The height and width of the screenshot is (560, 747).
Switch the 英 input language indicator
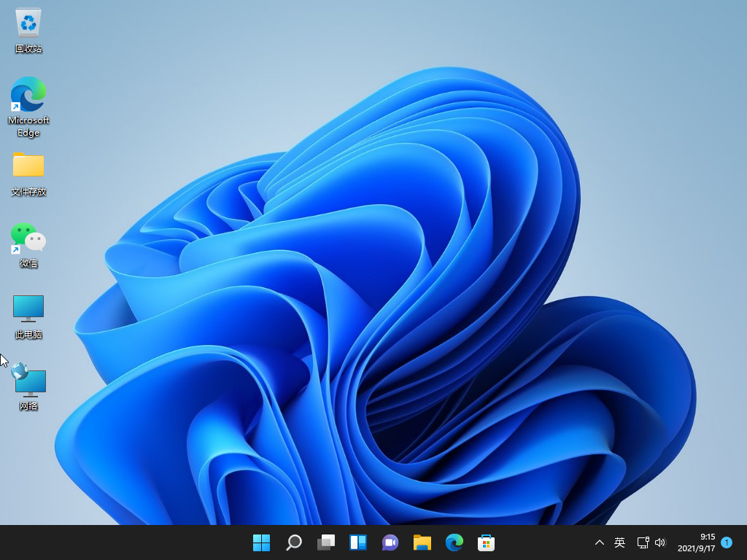click(619, 542)
